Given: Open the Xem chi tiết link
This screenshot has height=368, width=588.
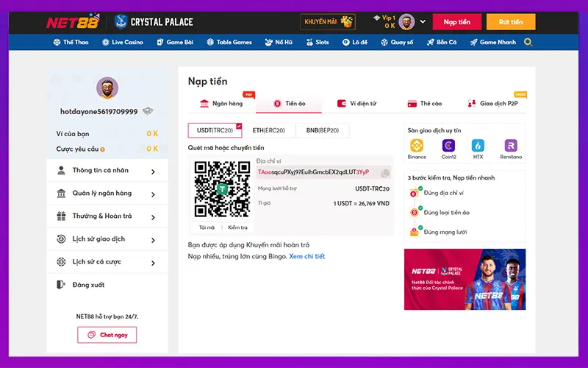Looking at the screenshot, I should pos(306,256).
